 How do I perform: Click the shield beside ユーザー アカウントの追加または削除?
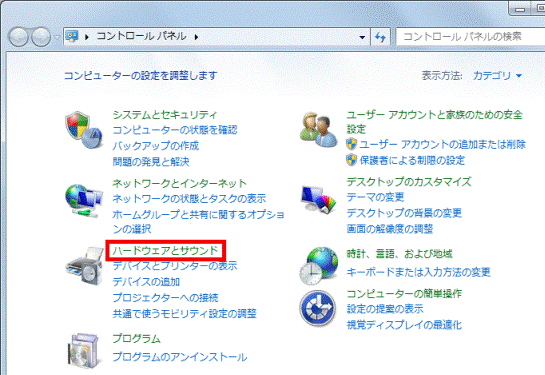click(352, 144)
